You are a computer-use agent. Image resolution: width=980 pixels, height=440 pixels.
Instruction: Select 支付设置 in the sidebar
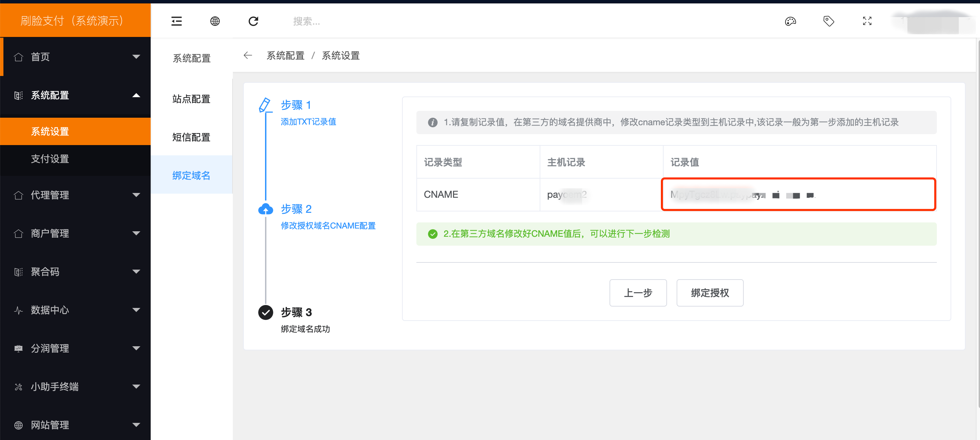pos(75,158)
